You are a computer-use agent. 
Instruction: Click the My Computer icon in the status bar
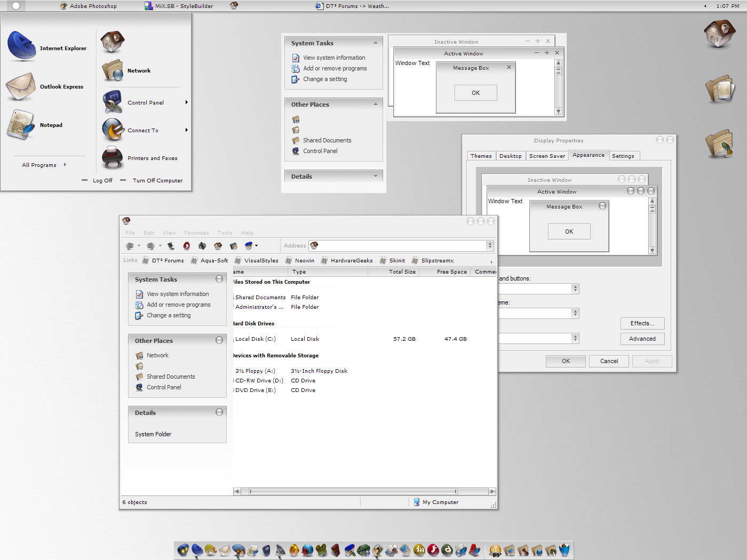coord(417,502)
